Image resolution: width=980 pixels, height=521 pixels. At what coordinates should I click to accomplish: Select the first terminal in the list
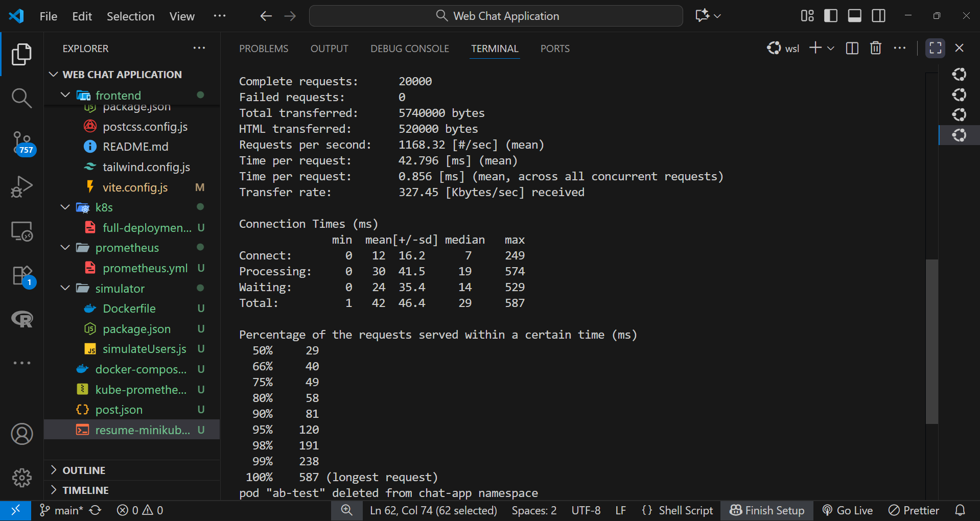(959, 75)
